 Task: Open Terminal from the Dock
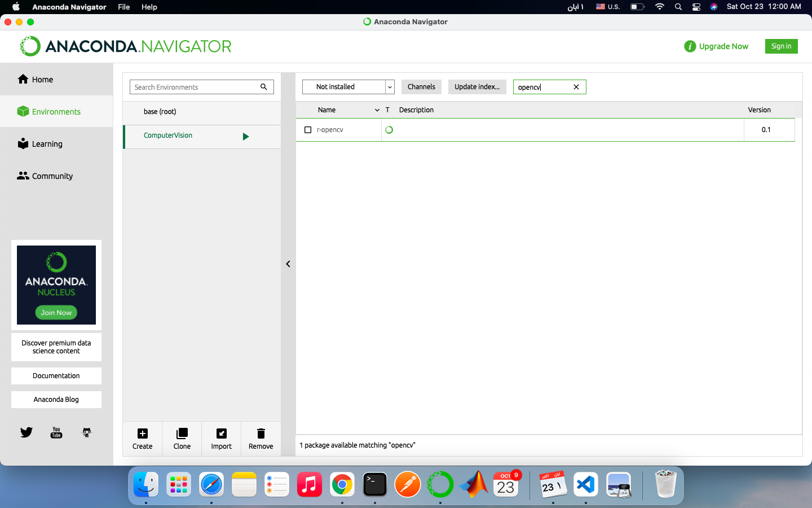point(375,484)
